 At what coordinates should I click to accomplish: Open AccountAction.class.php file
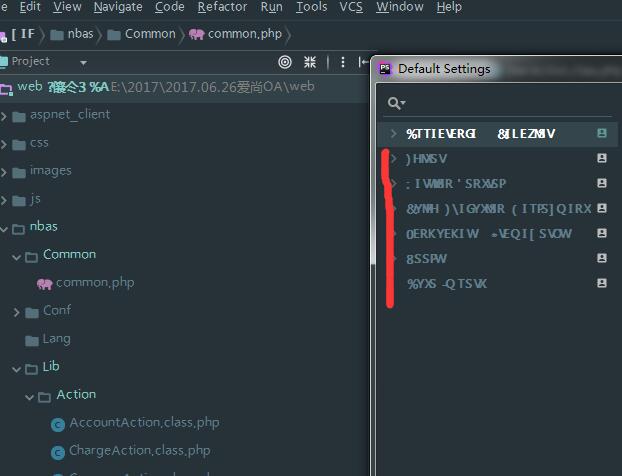pyautogui.click(x=144, y=422)
